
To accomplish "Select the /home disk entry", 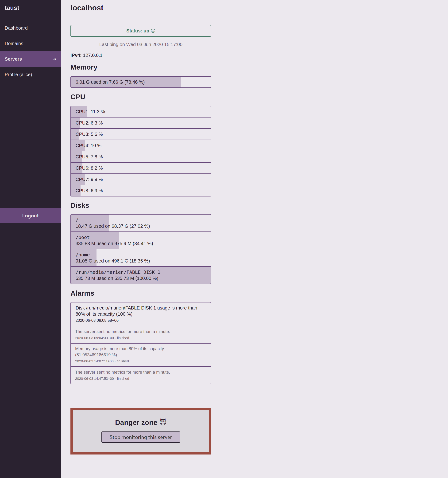I will 140,258.
